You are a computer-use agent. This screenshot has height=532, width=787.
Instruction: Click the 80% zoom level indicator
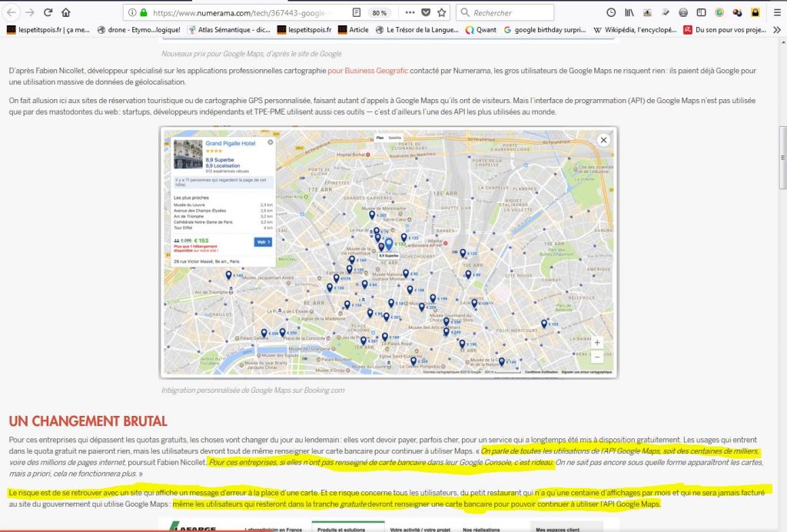click(379, 12)
